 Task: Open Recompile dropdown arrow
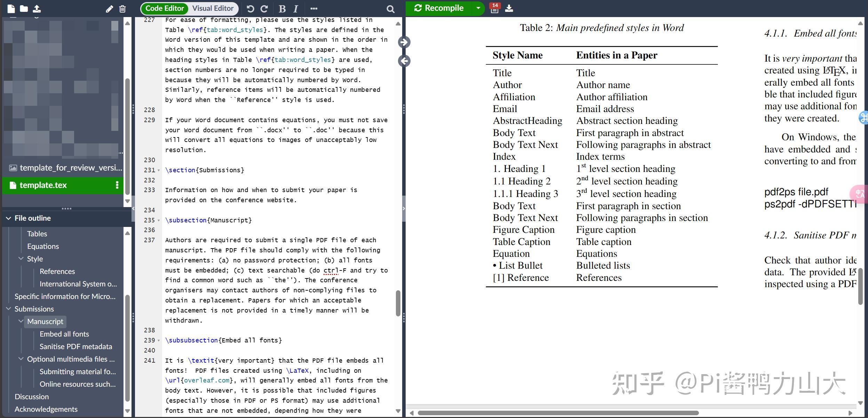[478, 8]
